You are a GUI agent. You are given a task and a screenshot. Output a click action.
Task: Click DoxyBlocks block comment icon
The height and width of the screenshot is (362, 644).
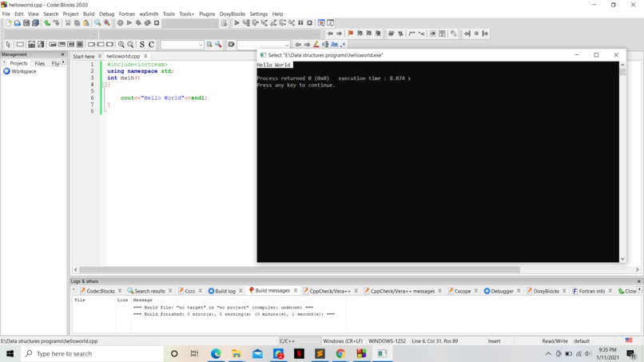pyautogui.click(x=411, y=34)
